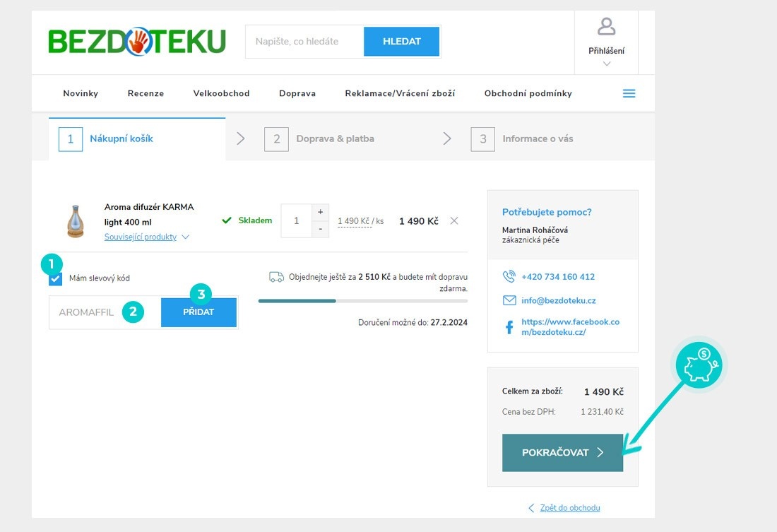Click the Celkem za zboží label
Viewport: 777px width, 532px height.
point(532,391)
